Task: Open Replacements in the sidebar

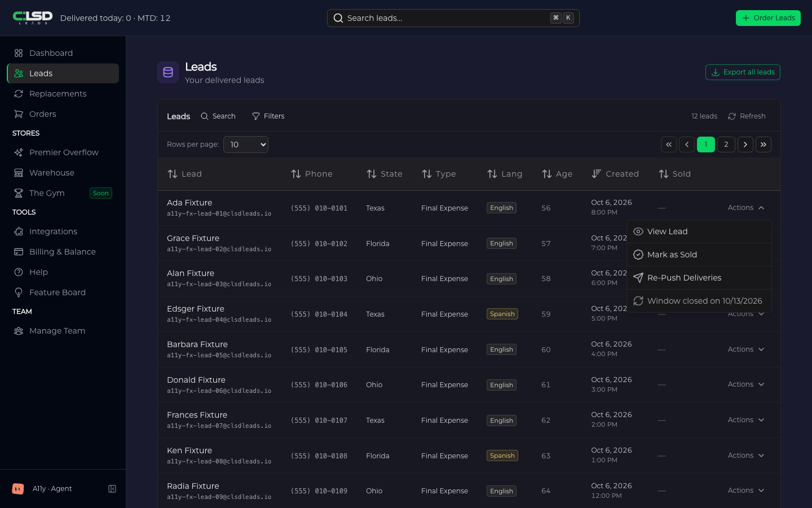Action: pos(63,94)
